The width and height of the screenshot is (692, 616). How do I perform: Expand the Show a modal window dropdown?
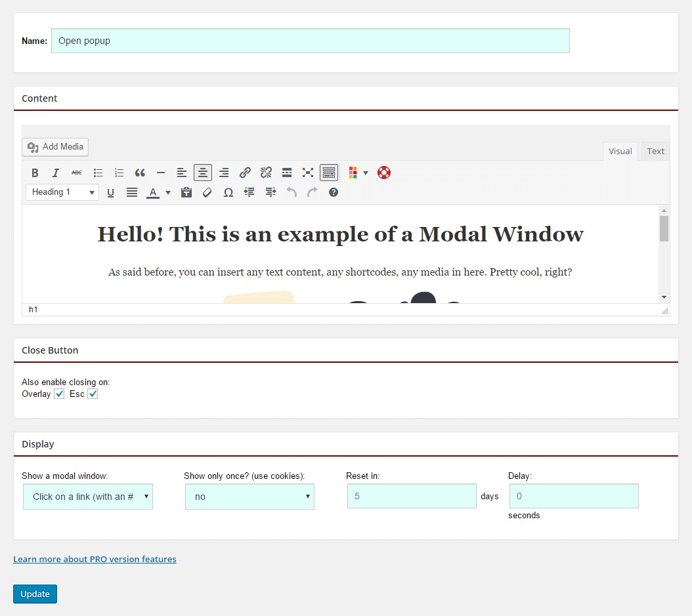pos(88,497)
